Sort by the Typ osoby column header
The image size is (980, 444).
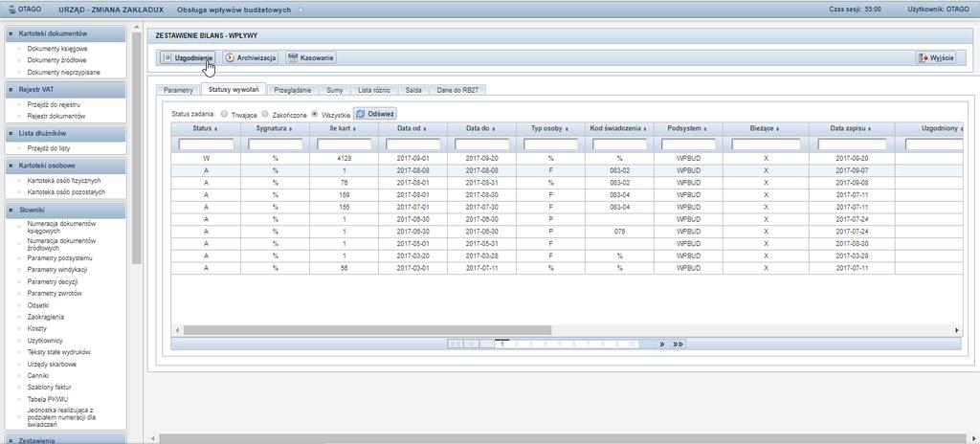550,128
